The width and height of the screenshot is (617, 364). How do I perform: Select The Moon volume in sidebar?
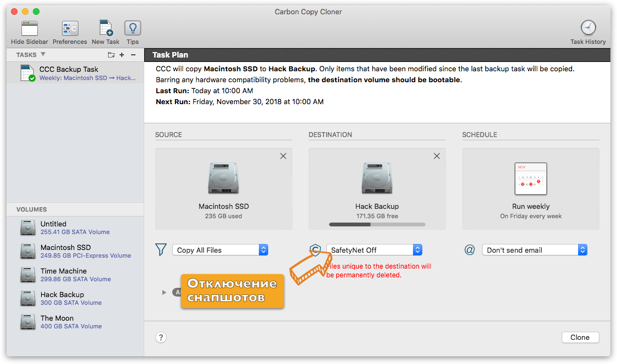click(x=75, y=322)
